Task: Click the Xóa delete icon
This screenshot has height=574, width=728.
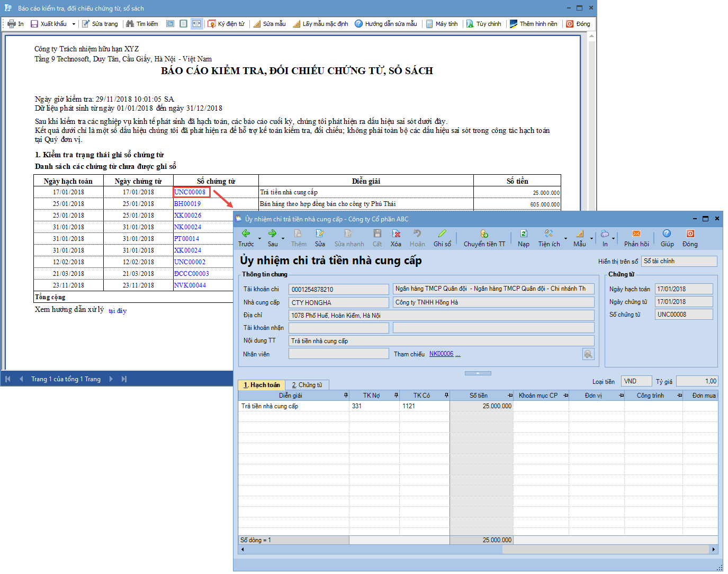Action: tap(396, 234)
